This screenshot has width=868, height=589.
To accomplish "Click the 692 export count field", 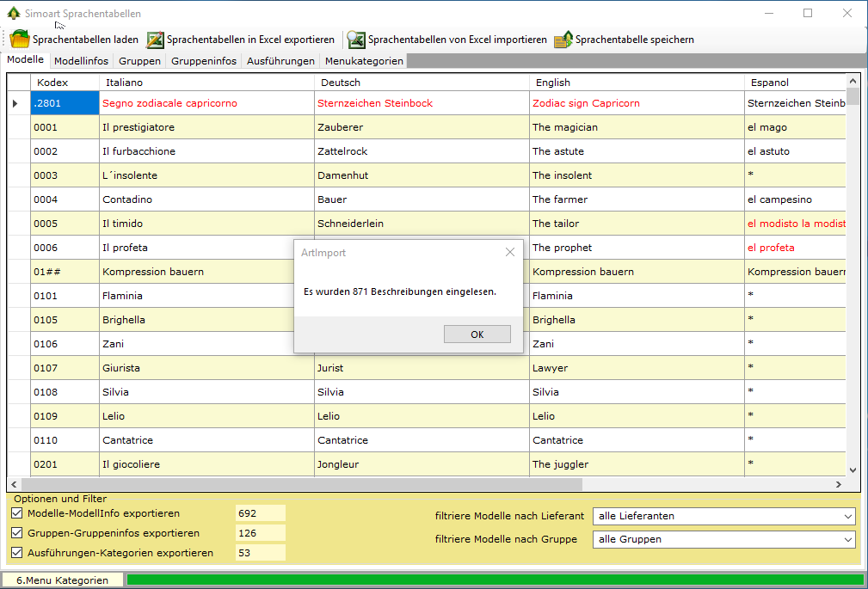I will [x=260, y=513].
